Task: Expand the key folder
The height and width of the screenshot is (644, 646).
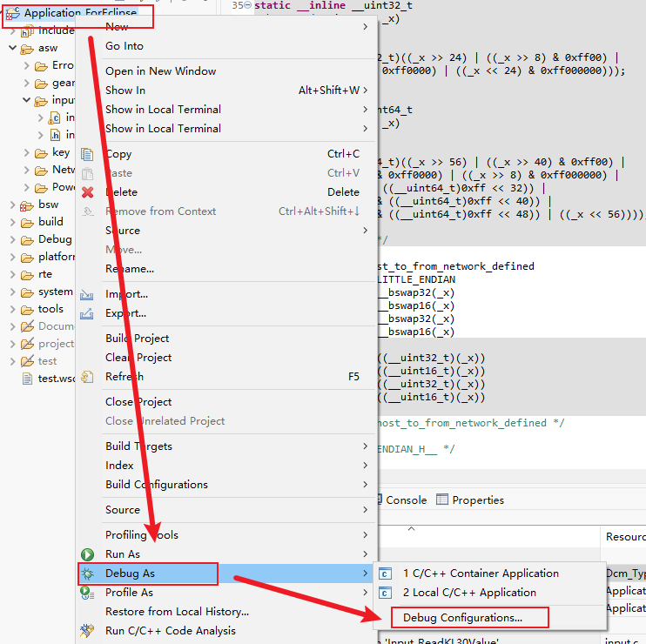Action: 27,153
